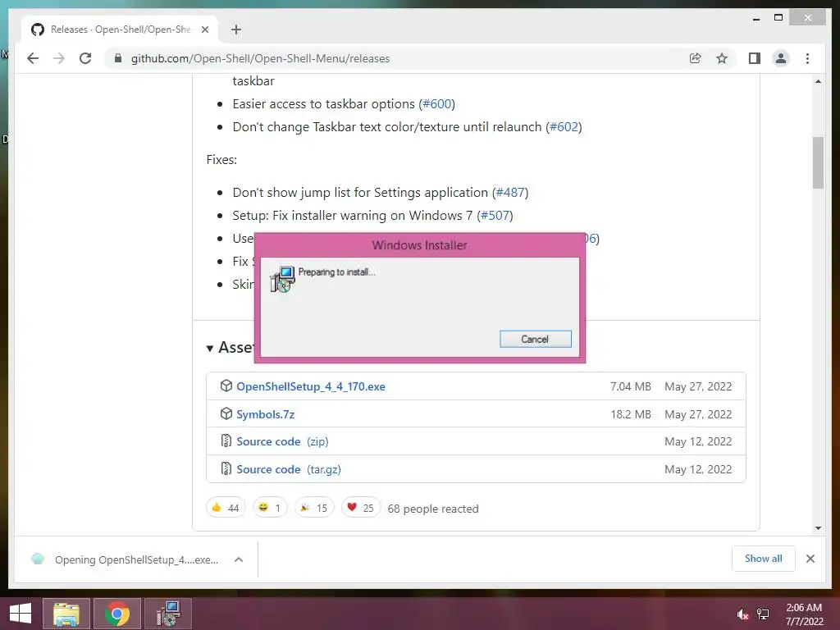The image size is (840, 630).
Task: Click the party popper reaction 15
Action: click(x=314, y=508)
